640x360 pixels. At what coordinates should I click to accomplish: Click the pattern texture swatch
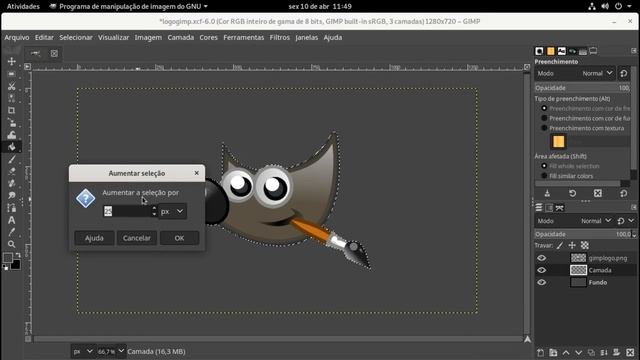point(558,142)
